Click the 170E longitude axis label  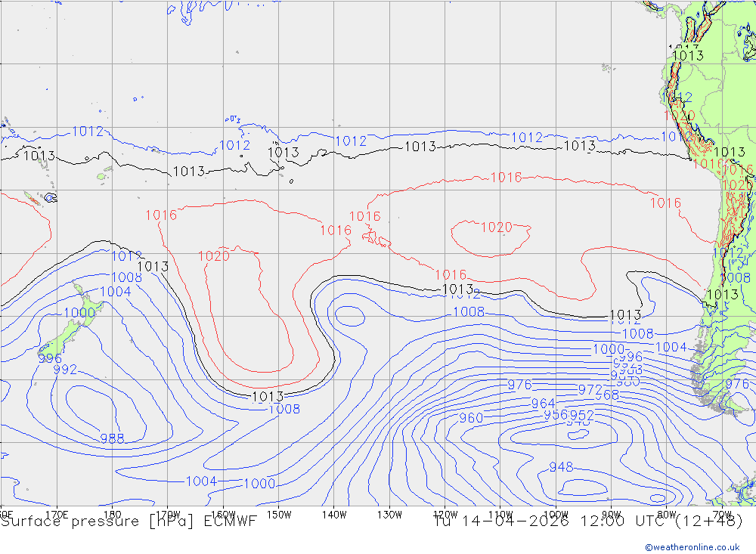57,515
